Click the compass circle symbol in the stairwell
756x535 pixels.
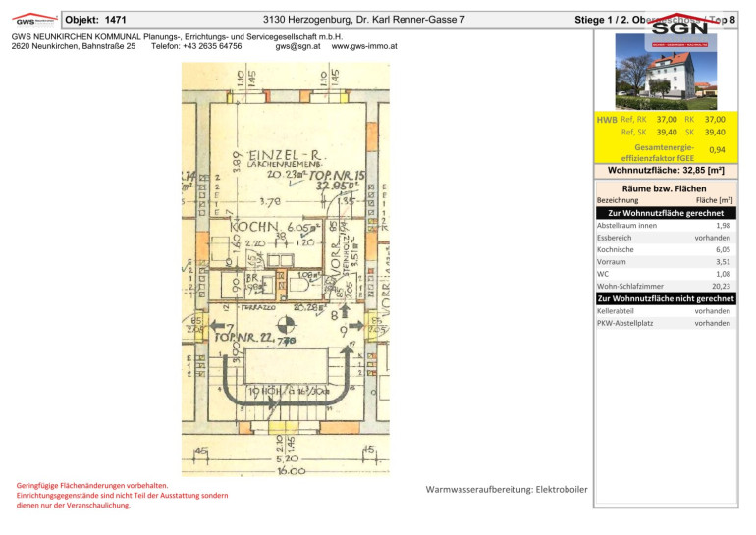[285, 326]
